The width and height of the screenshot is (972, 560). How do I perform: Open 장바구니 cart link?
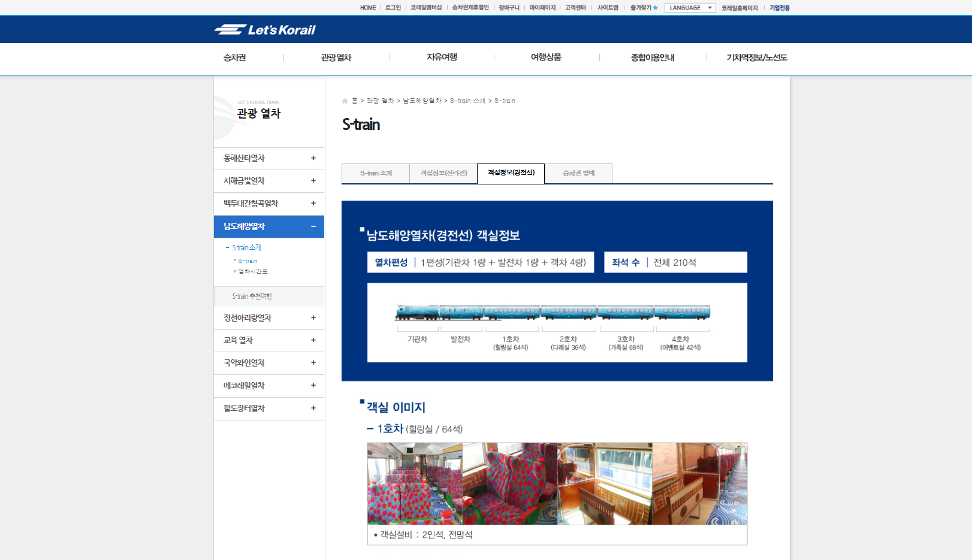[x=509, y=8]
